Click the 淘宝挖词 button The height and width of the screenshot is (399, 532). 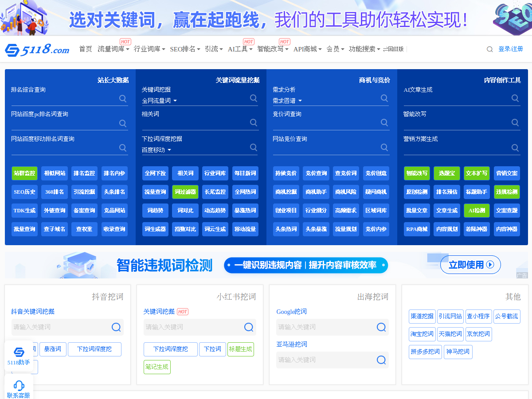click(422, 334)
